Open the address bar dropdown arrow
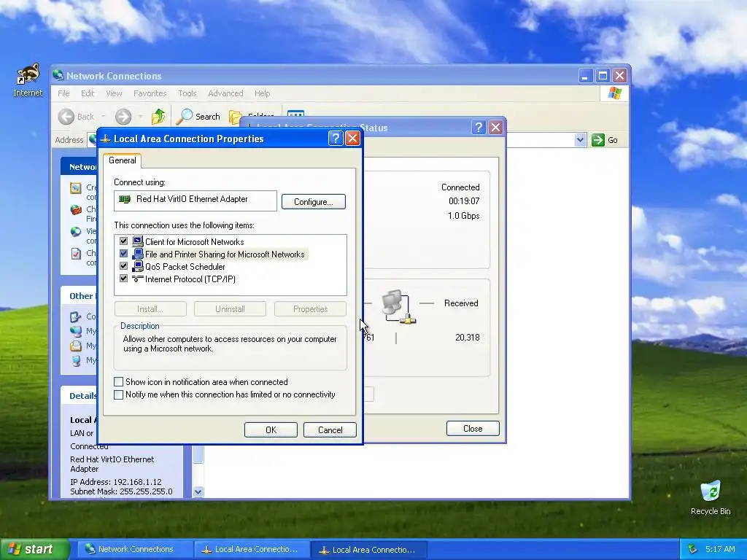747x560 pixels. click(580, 140)
